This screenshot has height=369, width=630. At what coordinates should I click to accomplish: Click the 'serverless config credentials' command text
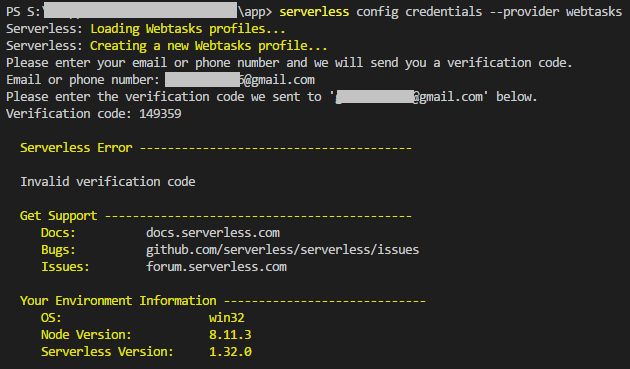pos(380,12)
